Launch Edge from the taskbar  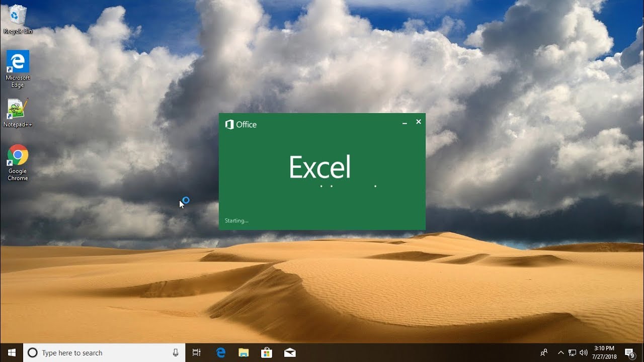pyautogui.click(x=221, y=353)
